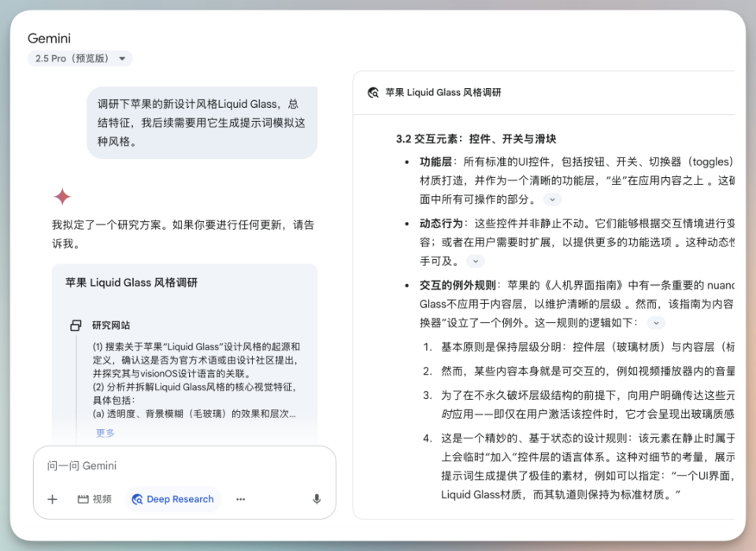Expand citation chevron after 交互的例外规则 paragraph
The width and height of the screenshot is (756, 551).
tap(656, 323)
